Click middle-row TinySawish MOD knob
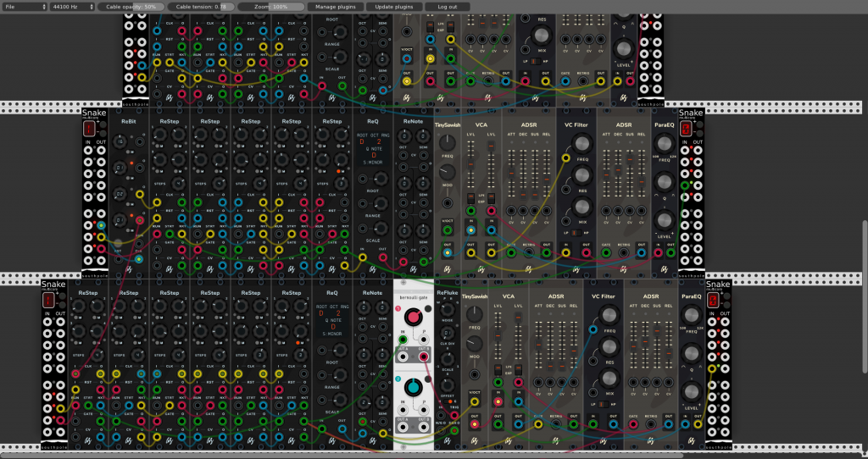The width and height of the screenshot is (868, 459). (448, 173)
